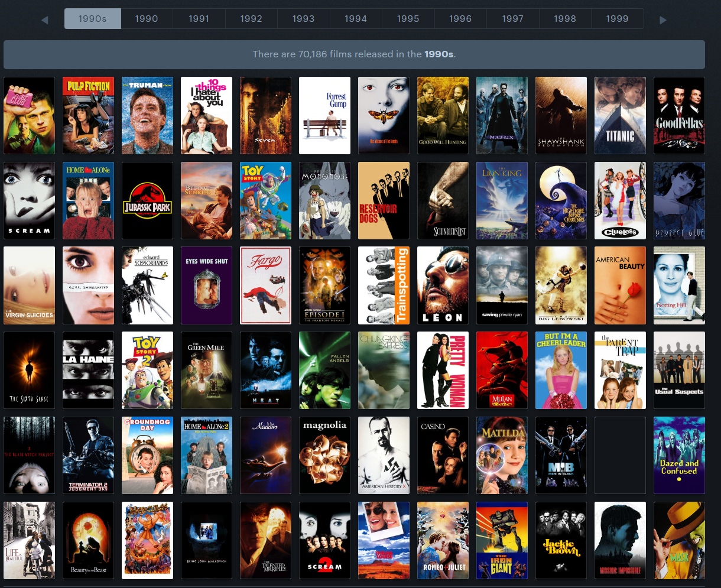Click the bold 1990s link in banner
The height and width of the screenshot is (588, 721).
click(439, 54)
